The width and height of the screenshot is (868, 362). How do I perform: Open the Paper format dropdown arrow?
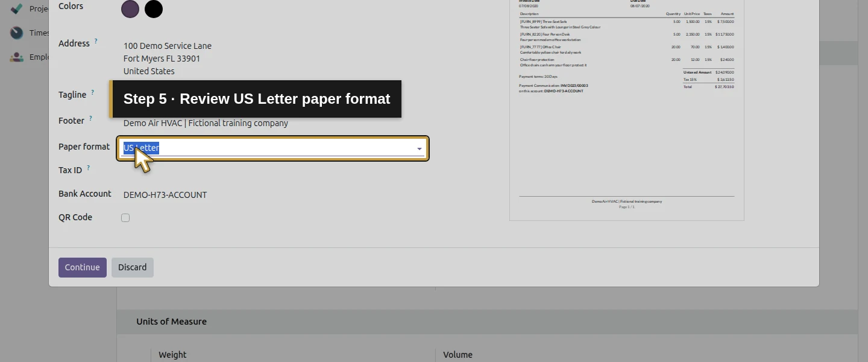coord(420,148)
